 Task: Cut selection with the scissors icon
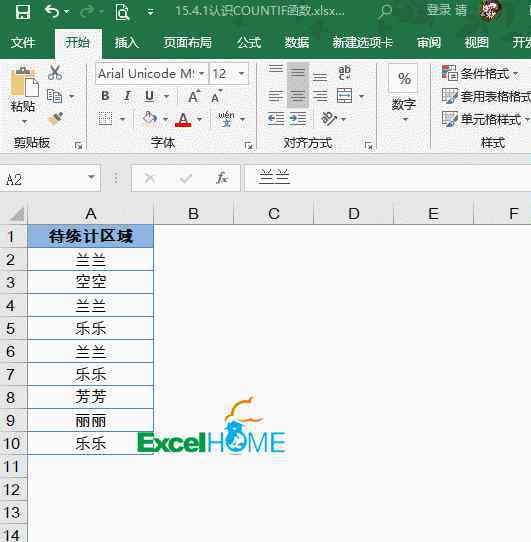click(x=55, y=73)
